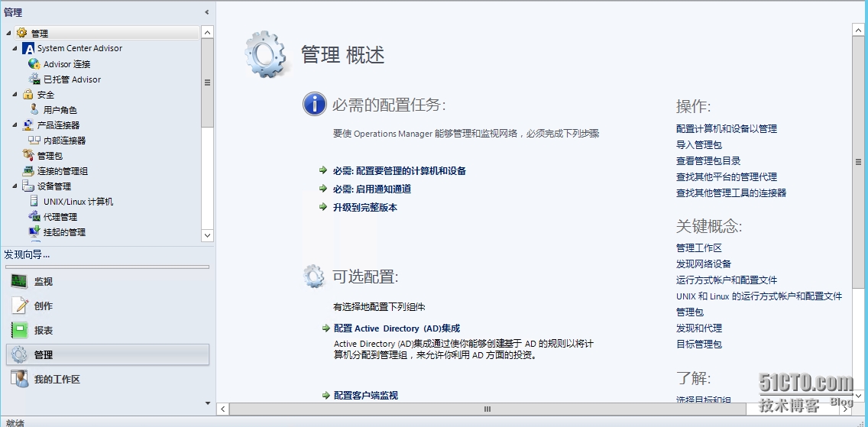Click the tree pane scrollbar thumb

click(208, 83)
